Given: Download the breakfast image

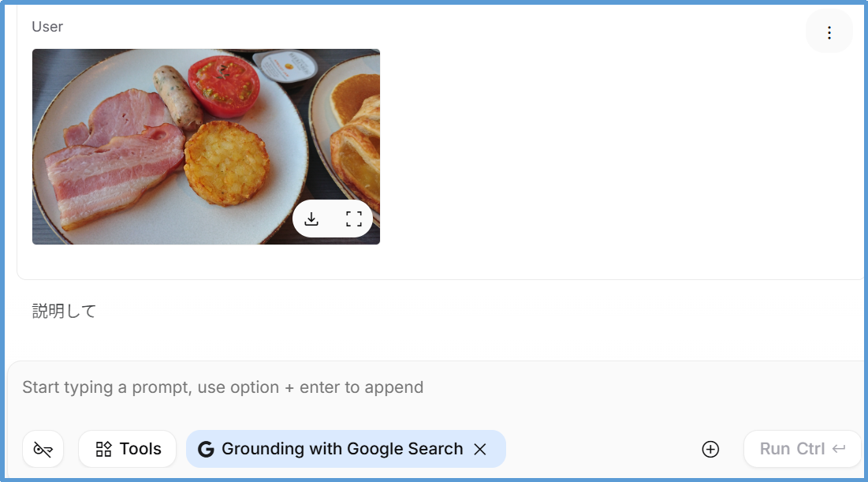Looking at the screenshot, I should 311,219.
